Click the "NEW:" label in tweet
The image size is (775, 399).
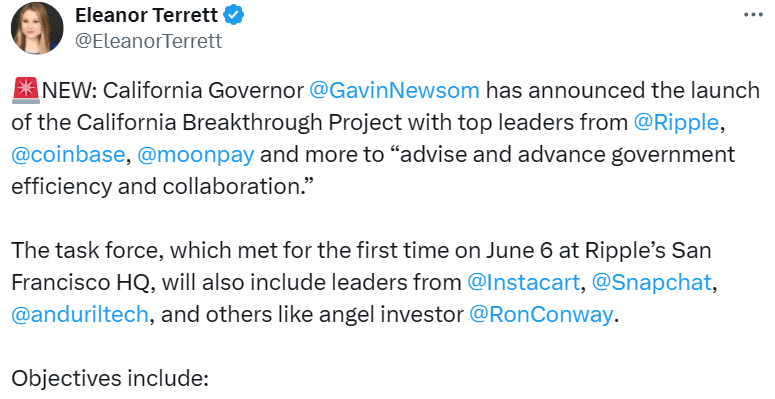point(69,90)
